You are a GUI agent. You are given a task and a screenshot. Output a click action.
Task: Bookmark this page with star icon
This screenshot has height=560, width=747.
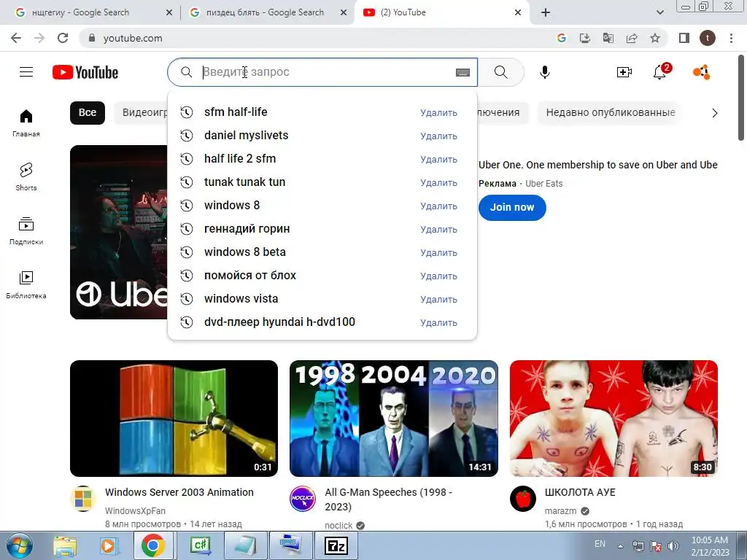[655, 38]
